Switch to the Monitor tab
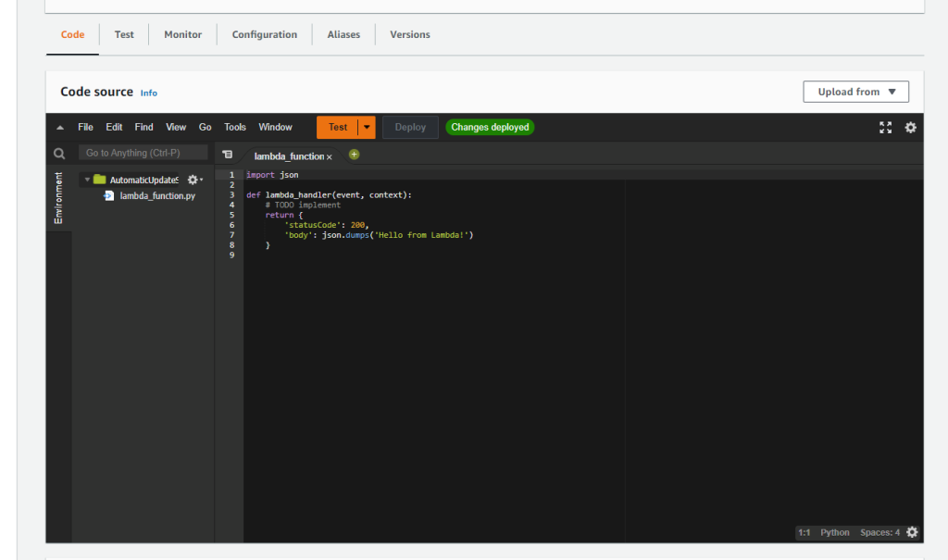Image resolution: width=948 pixels, height=560 pixels. (182, 34)
